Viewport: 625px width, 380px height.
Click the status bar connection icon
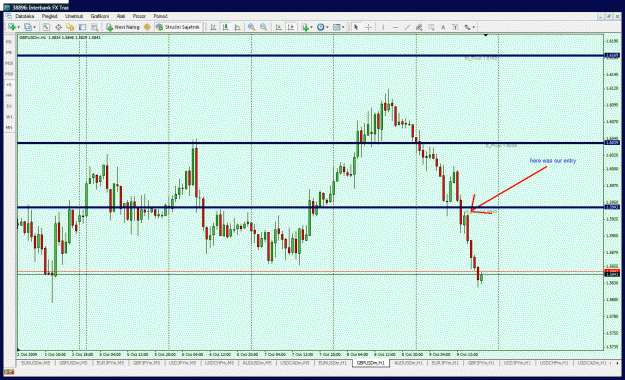9,372
